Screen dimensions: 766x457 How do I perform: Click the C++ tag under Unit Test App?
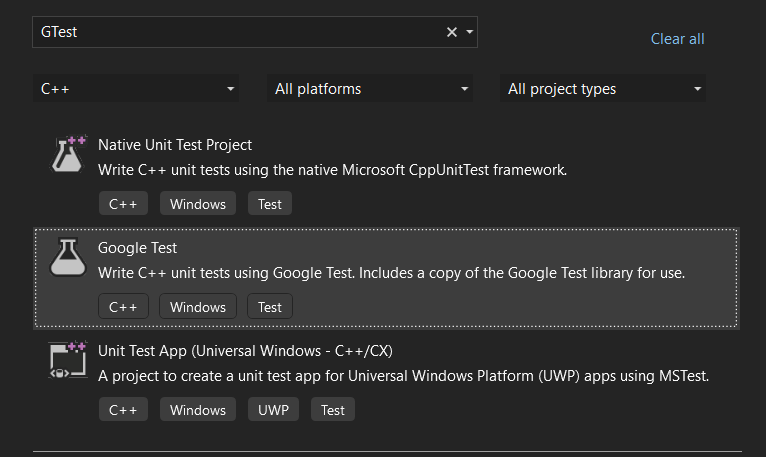(x=123, y=410)
